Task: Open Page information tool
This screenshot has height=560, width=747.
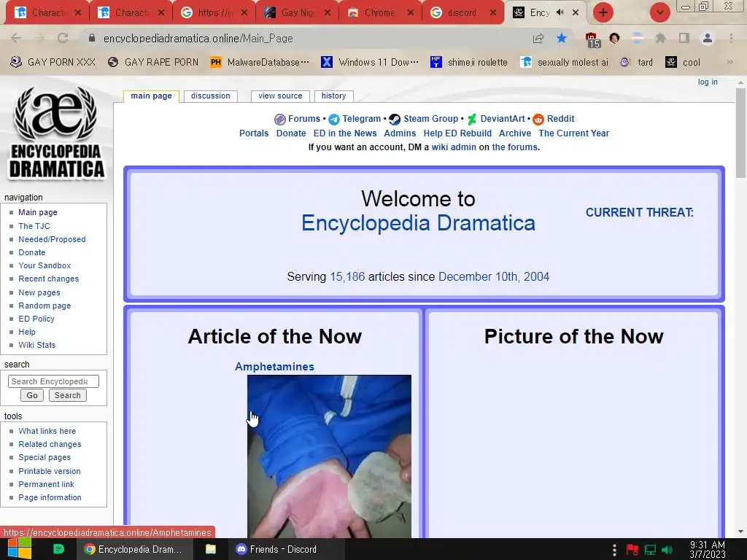Action: pyautogui.click(x=50, y=497)
